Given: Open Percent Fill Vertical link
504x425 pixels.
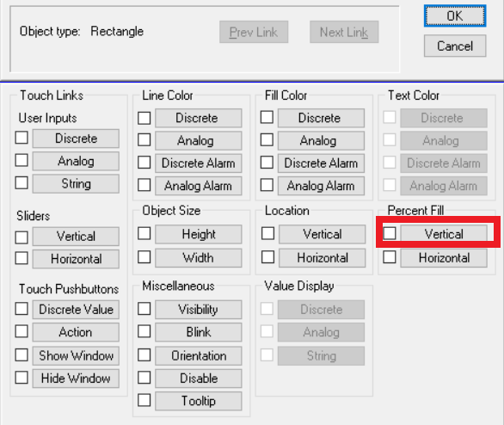Looking at the screenshot, I should pos(444,234).
